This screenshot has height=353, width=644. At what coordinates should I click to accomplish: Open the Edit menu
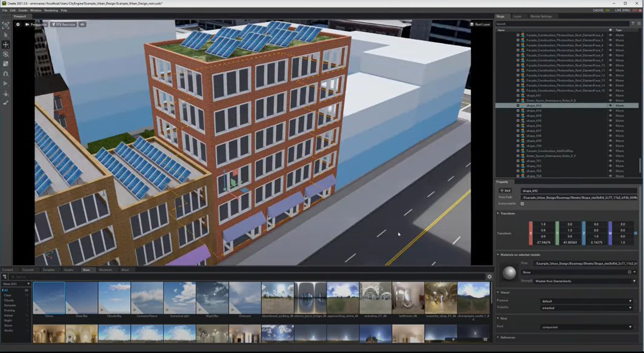[13, 10]
